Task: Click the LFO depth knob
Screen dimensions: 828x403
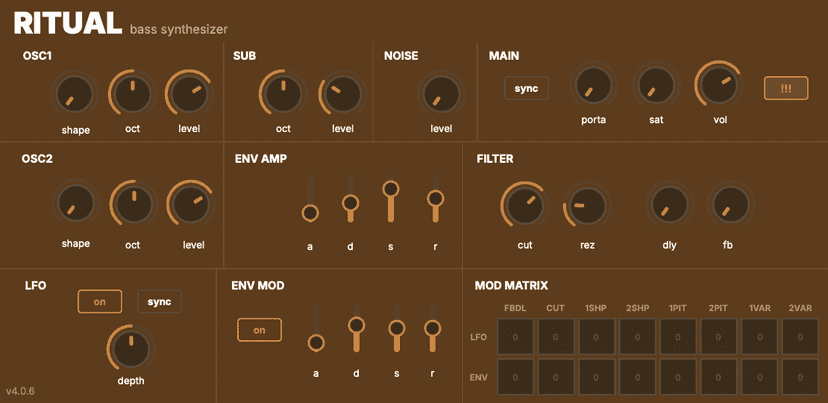Action: (x=131, y=348)
